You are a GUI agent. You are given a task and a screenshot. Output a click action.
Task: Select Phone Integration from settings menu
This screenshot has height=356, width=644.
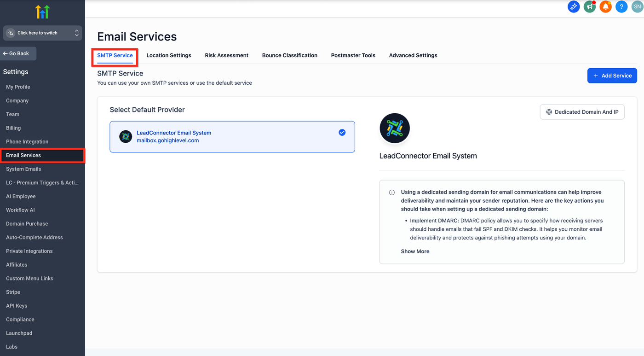coord(27,142)
